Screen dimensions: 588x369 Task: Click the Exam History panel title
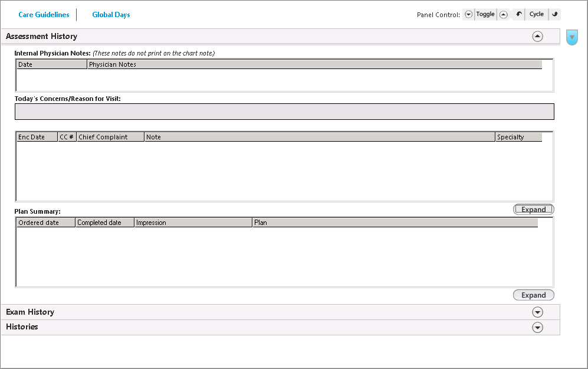30,312
